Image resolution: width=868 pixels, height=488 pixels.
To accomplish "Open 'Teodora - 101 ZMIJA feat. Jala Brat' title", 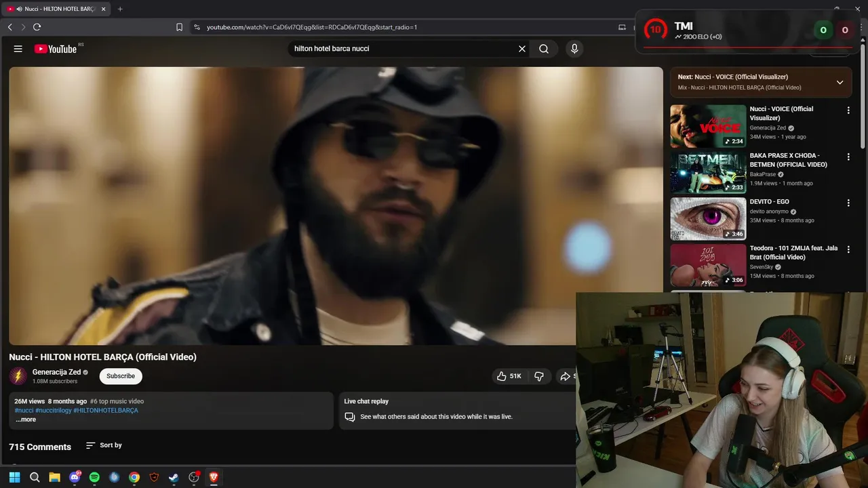I will (793, 253).
